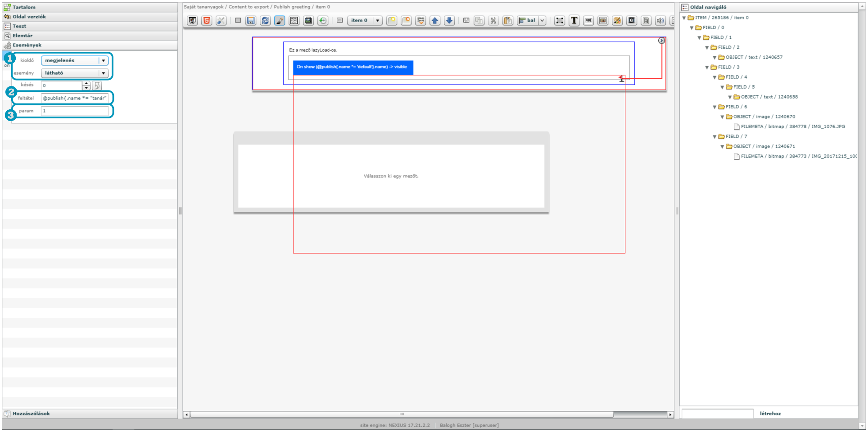
Task: Click the feltétel condition input field
Action: tap(75, 98)
